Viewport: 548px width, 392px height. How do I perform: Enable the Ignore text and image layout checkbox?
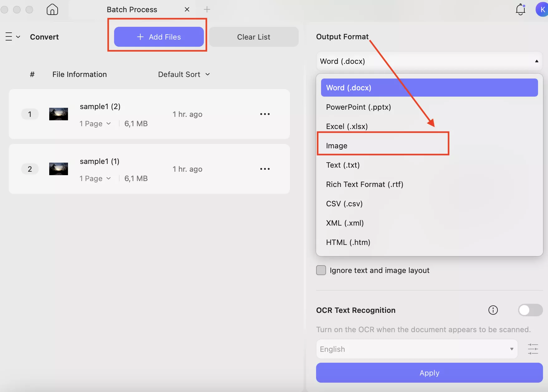[321, 270]
